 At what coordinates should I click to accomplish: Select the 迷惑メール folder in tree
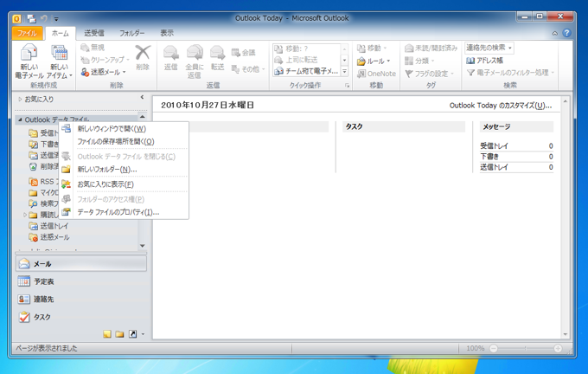coord(54,237)
